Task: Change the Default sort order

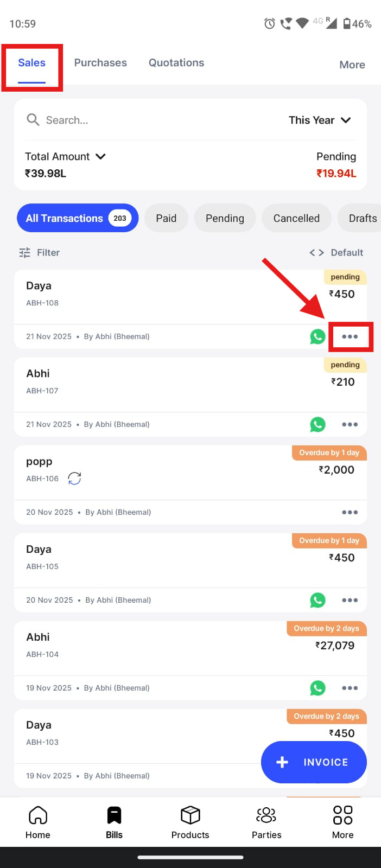Action: pos(336,253)
